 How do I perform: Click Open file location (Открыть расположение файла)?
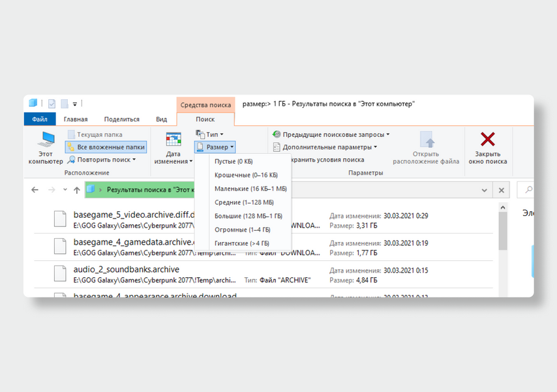tap(425, 148)
